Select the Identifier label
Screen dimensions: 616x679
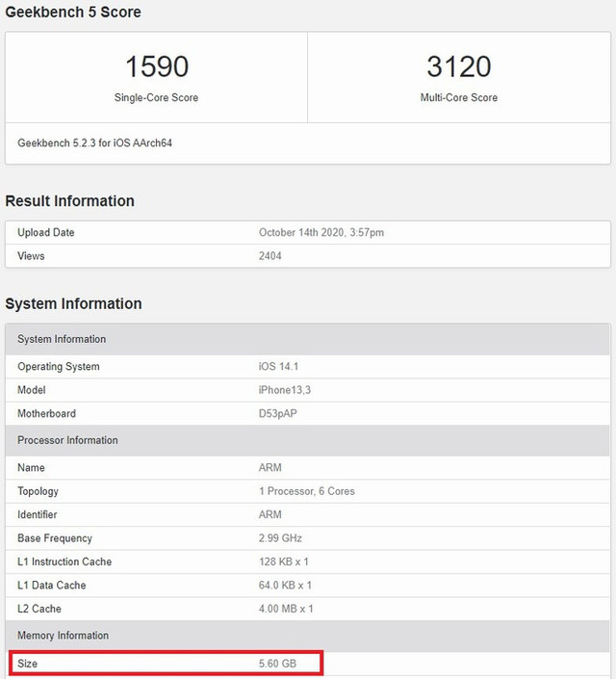[x=38, y=515]
